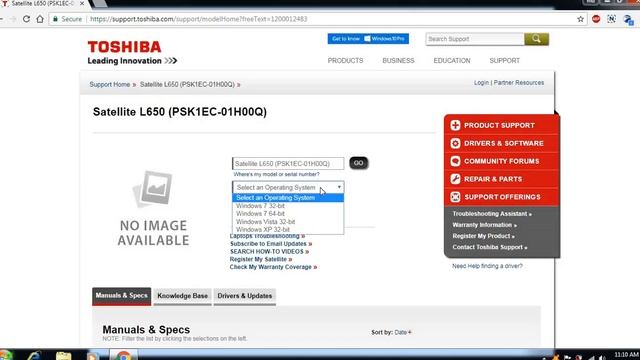Image resolution: width=640 pixels, height=360 pixels.
Task: Click Chrome icon in the taskbar
Action: pos(123,356)
